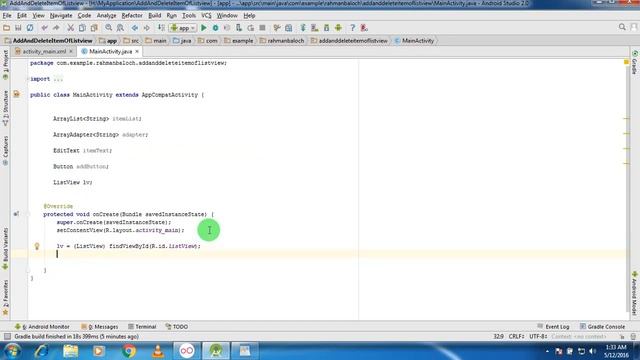The image size is (640, 360).
Task: Open the Help menu
Action: pos(249,16)
